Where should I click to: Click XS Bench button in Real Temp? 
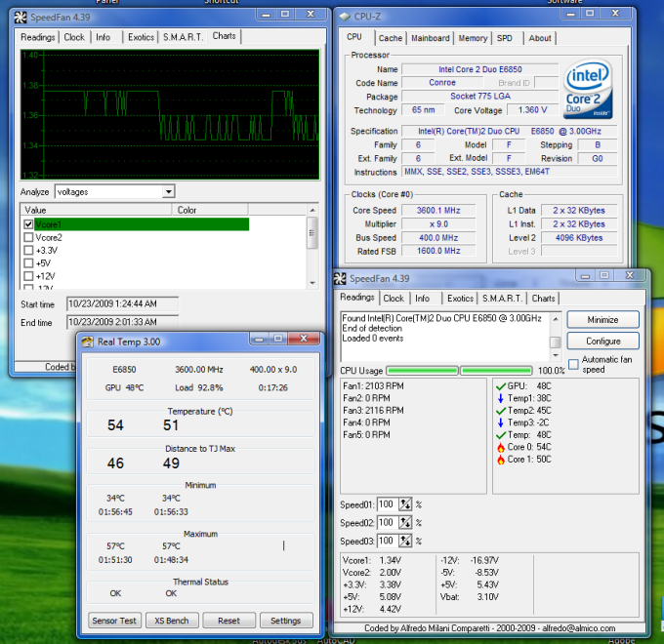point(172,621)
